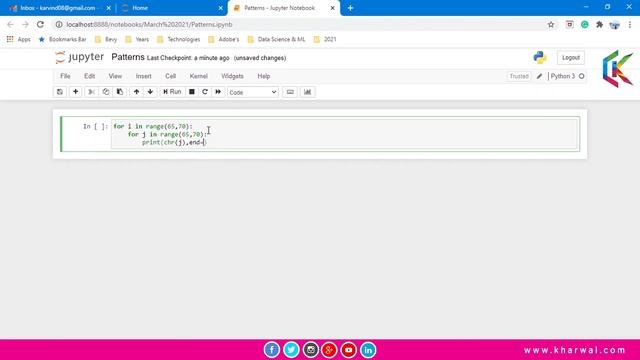This screenshot has width=640, height=360.
Task: Click the bar chart toolbar icon
Action: tap(307, 92)
